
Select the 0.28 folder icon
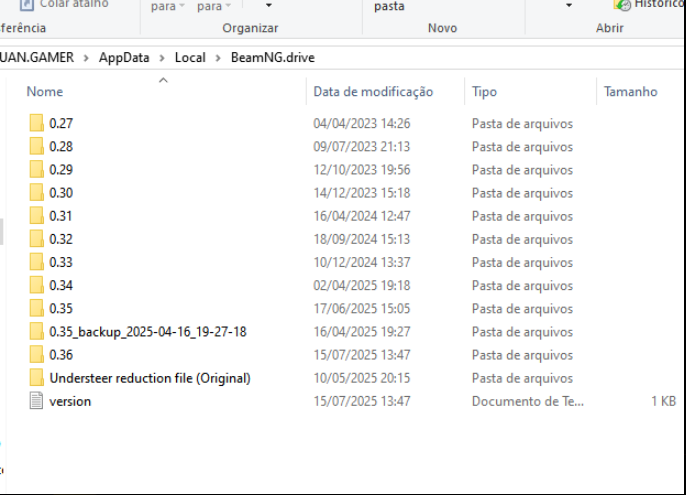point(37,146)
